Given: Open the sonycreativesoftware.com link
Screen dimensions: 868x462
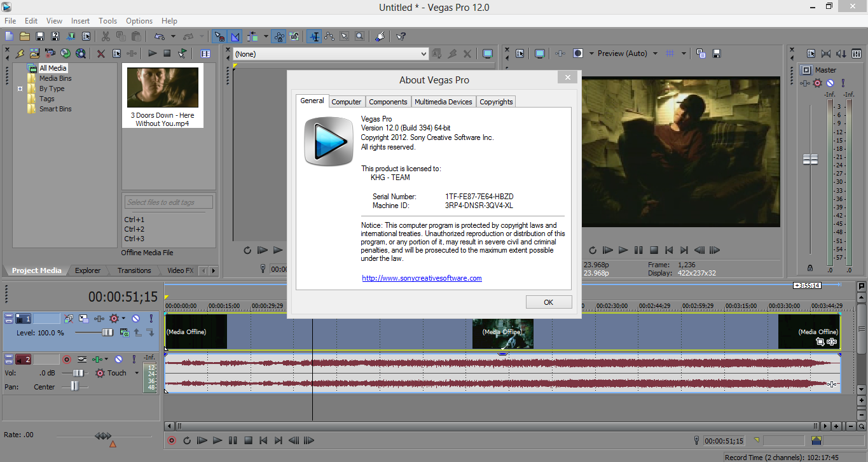Looking at the screenshot, I should point(422,278).
